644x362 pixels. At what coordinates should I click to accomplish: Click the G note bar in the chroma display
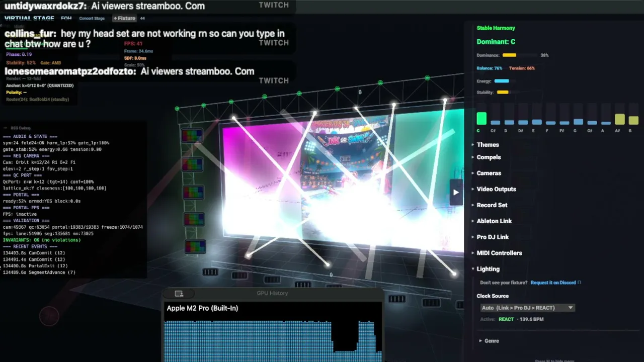(x=578, y=122)
